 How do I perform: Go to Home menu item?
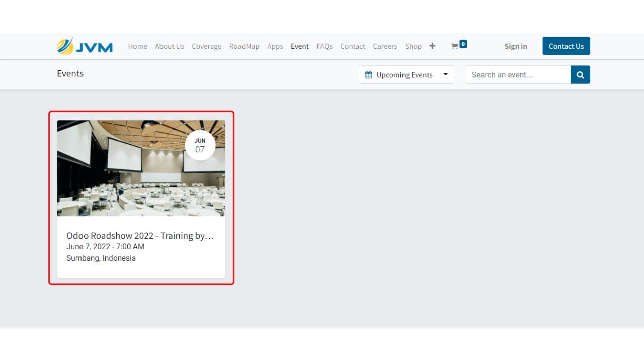point(137,46)
